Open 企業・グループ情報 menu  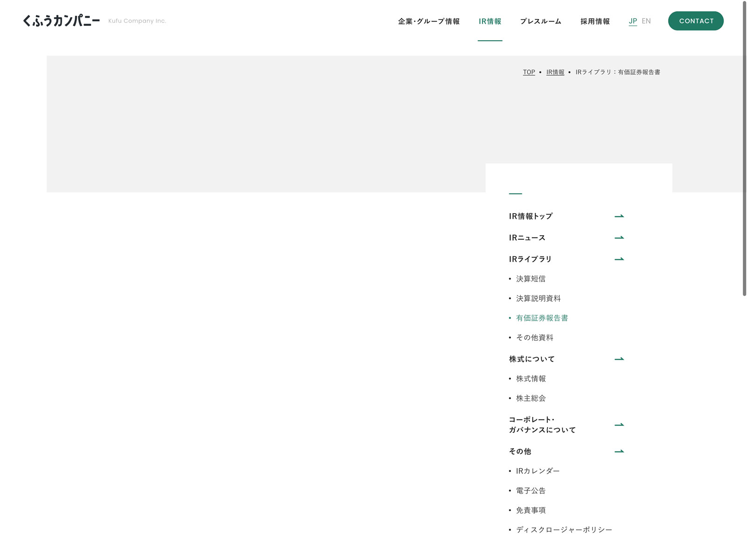(x=429, y=21)
